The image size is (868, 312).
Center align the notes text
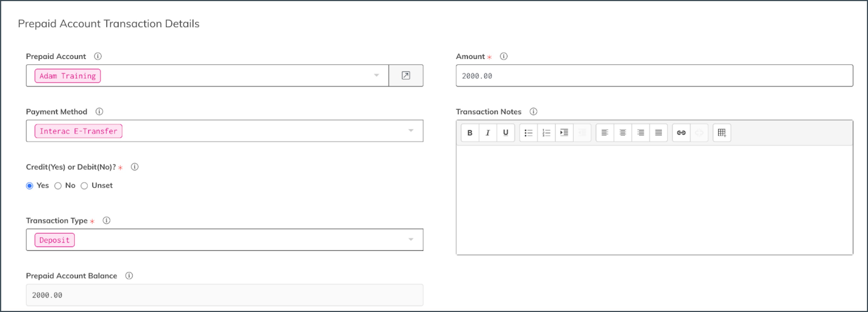pyautogui.click(x=623, y=132)
